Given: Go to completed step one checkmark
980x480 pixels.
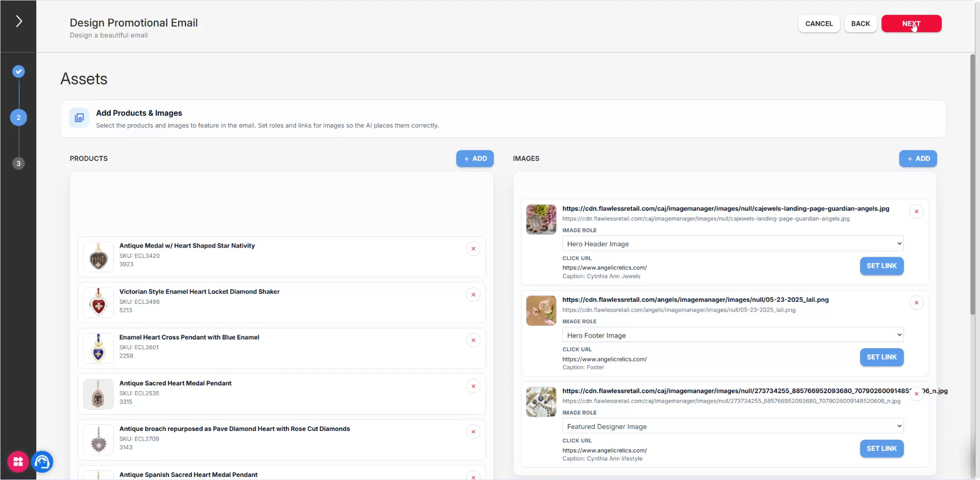Looking at the screenshot, I should (x=18, y=71).
